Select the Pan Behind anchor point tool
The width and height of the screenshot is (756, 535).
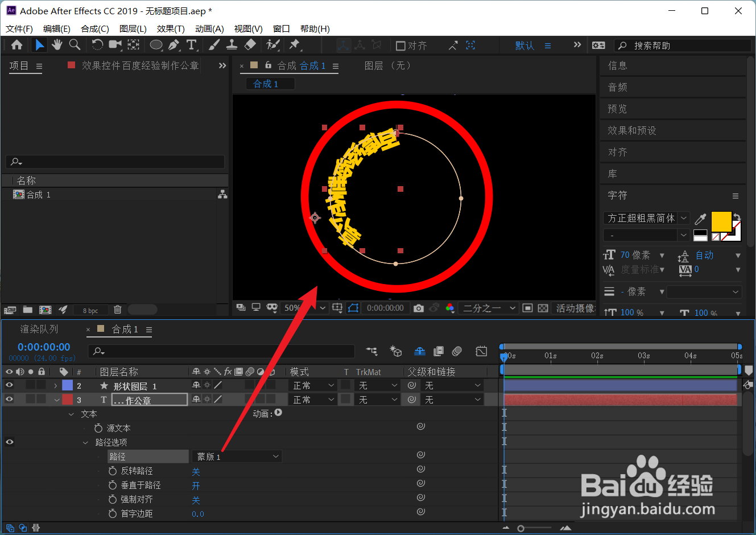(134, 45)
